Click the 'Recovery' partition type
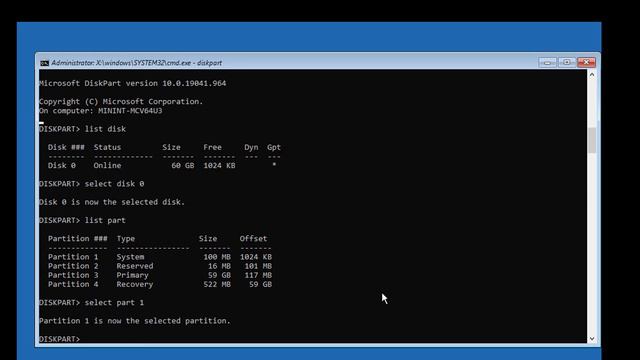The image size is (640, 360). [x=135, y=284]
